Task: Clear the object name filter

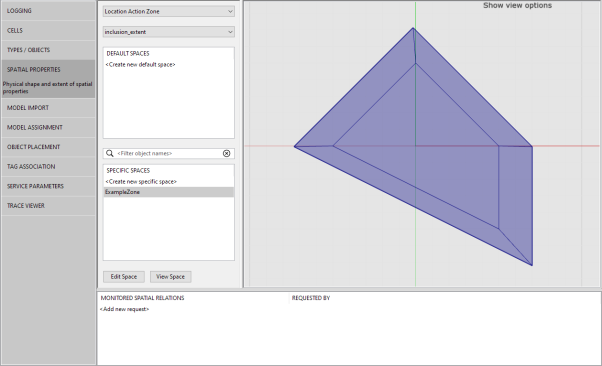Action: pyautogui.click(x=227, y=153)
